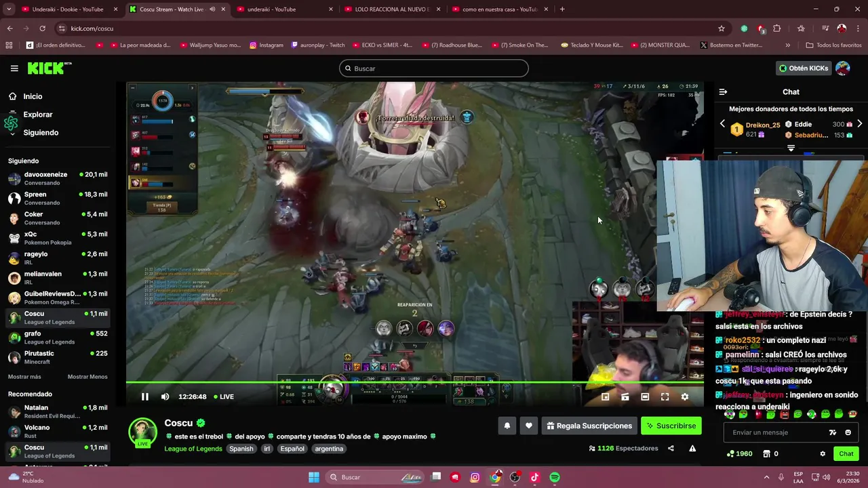
Task: Open chat settings gear icon
Action: [x=823, y=453]
